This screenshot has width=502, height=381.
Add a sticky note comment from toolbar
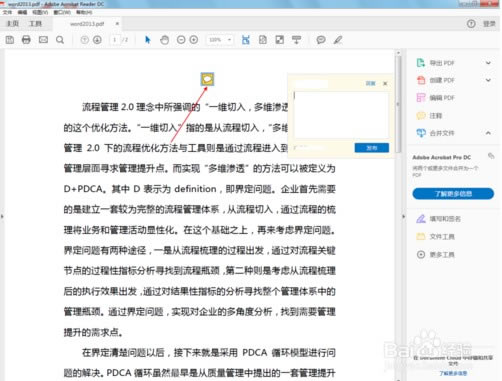coord(321,40)
